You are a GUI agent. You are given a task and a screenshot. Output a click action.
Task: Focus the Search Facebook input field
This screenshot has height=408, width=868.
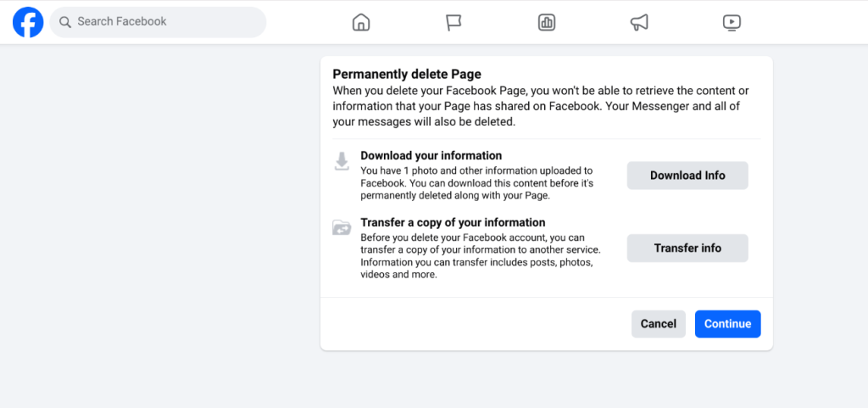point(159,22)
